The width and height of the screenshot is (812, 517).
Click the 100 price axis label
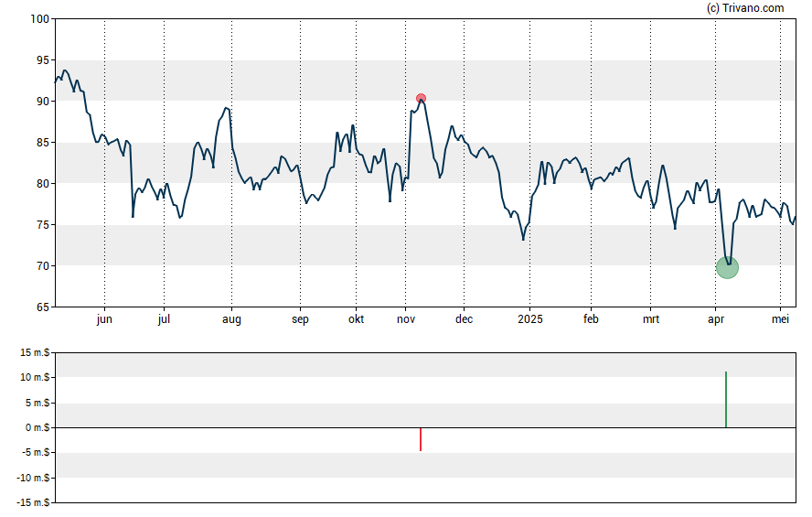tap(40, 19)
